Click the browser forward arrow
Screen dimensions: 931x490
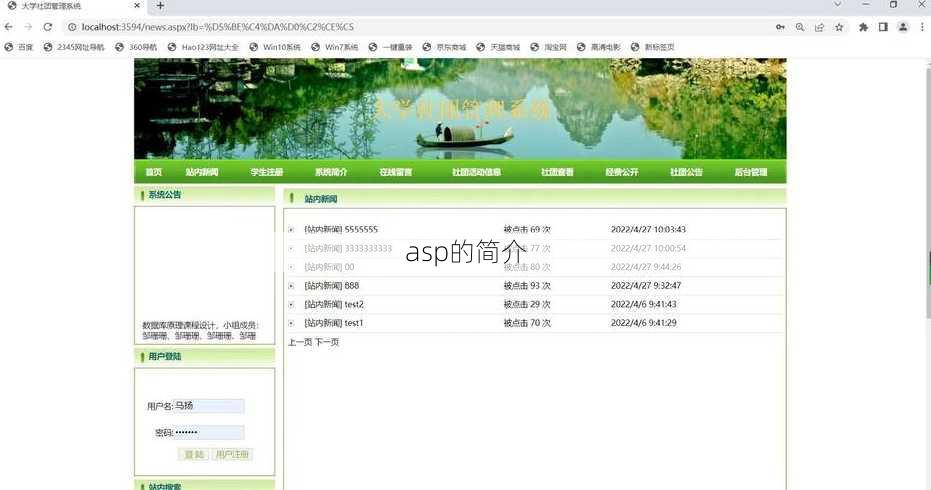click(28, 27)
